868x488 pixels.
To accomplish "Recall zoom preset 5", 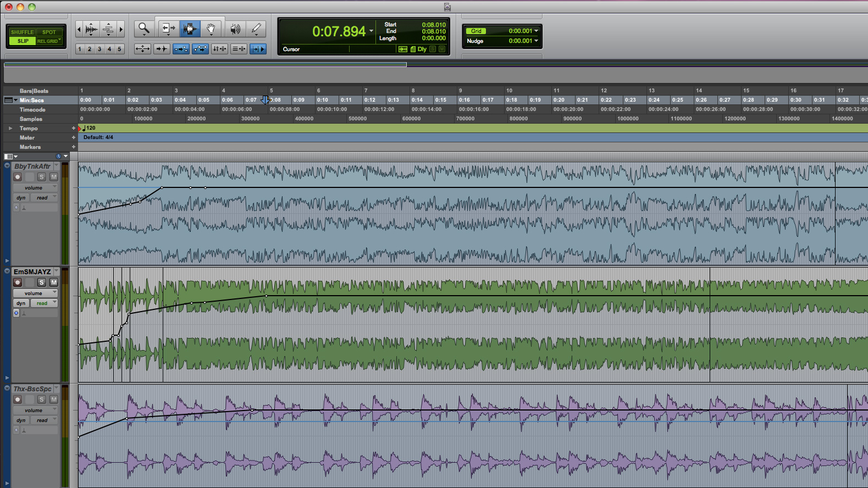I will 119,49.
